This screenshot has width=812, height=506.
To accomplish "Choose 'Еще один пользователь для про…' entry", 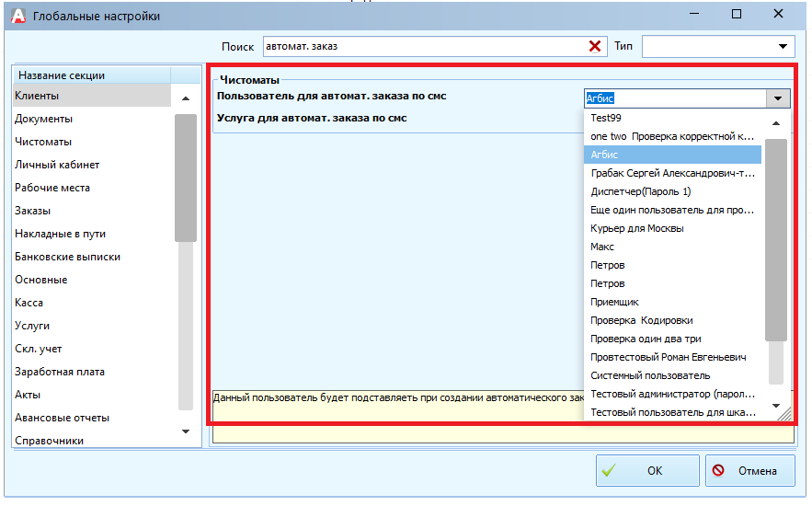I will [x=673, y=210].
